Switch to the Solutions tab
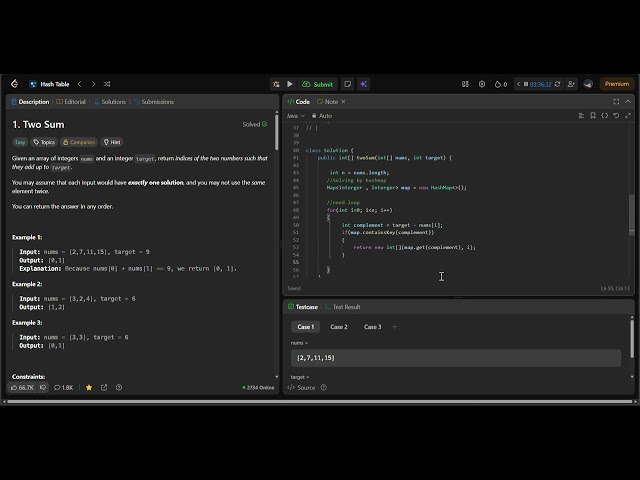This screenshot has height=480, width=640. [110, 102]
